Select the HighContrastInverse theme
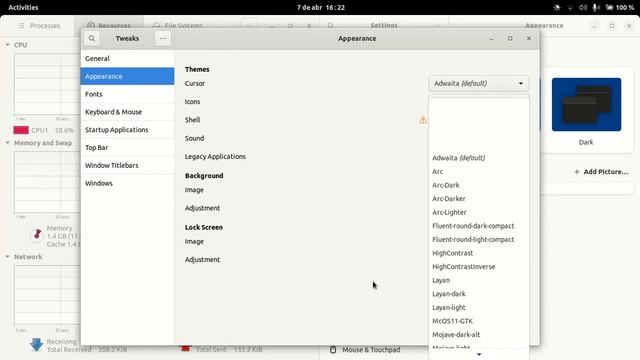Viewport: 640px width, 360px height. [479, 267]
